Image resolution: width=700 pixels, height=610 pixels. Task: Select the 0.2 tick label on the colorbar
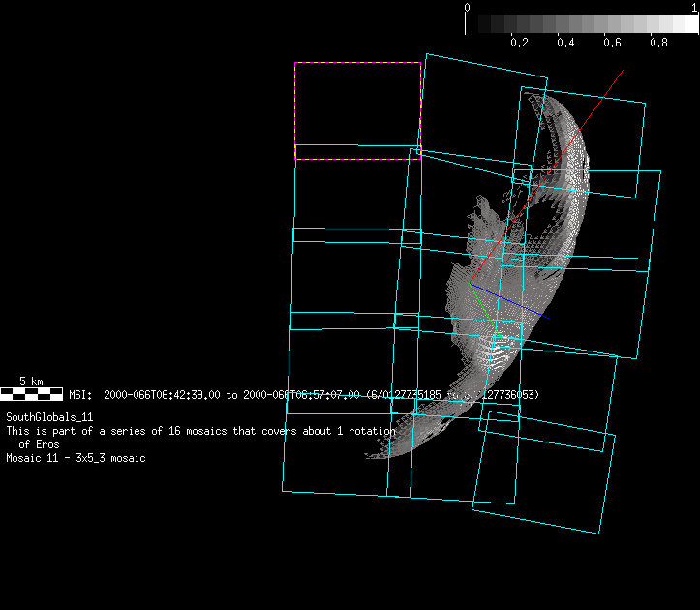click(x=519, y=44)
